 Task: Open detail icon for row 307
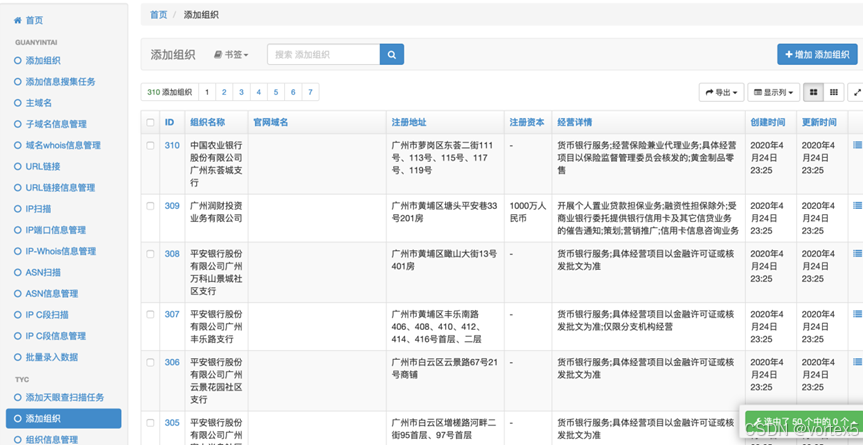click(857, 314)
